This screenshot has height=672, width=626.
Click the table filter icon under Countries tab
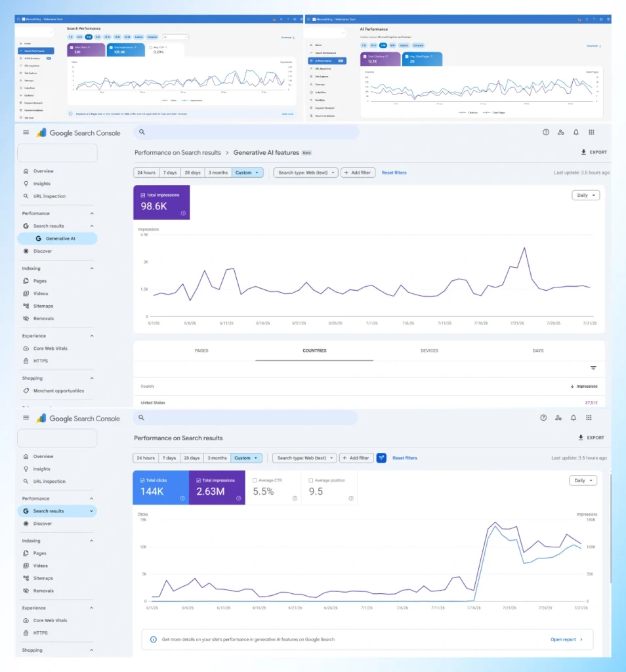point(593,368)
